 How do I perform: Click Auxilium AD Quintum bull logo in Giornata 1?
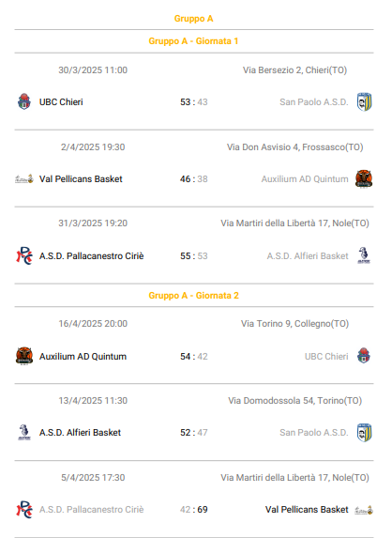pos(364,178)
